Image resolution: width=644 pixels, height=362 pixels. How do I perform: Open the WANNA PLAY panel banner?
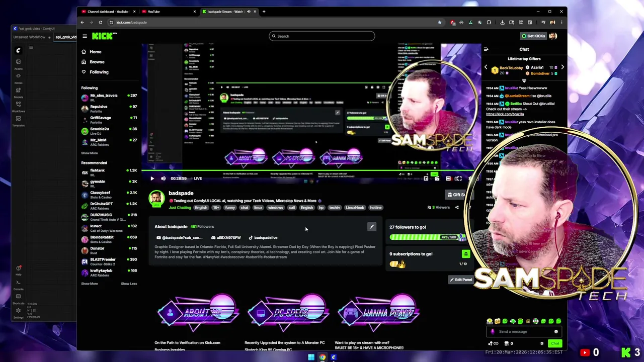pos(378,312)
